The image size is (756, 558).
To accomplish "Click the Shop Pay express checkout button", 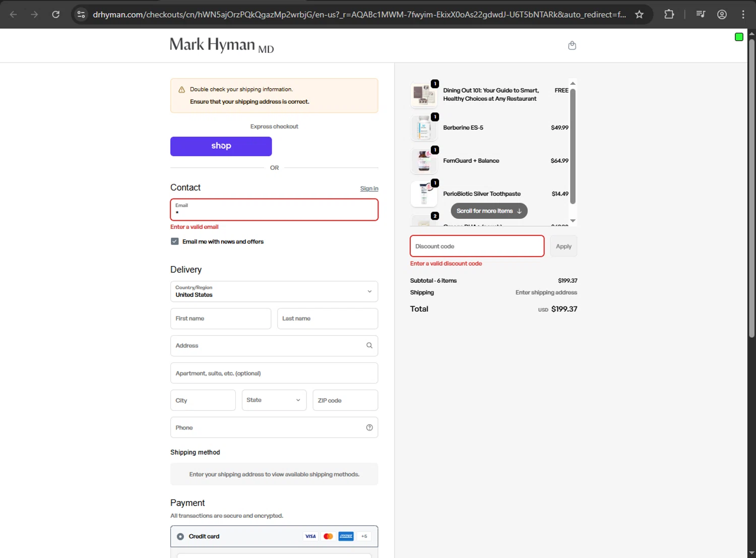I will [x=221, y=146].
